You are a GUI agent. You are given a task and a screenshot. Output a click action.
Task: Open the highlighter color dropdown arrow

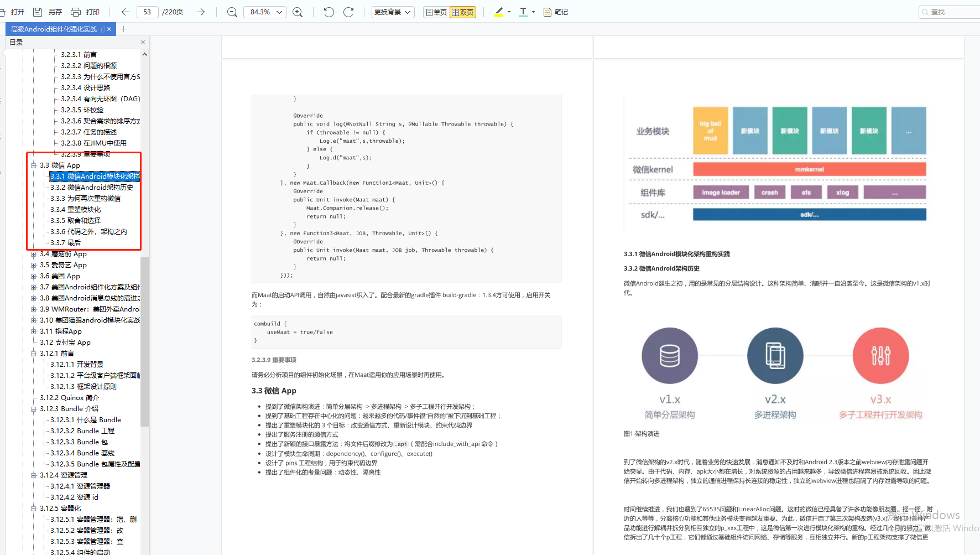(509, 12)
